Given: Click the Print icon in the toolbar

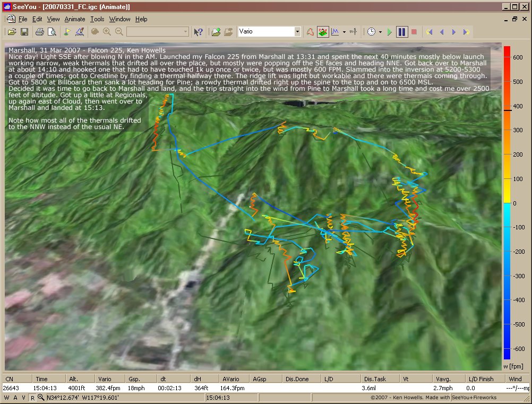Looking at the screenshot, I should click(40, 32).
